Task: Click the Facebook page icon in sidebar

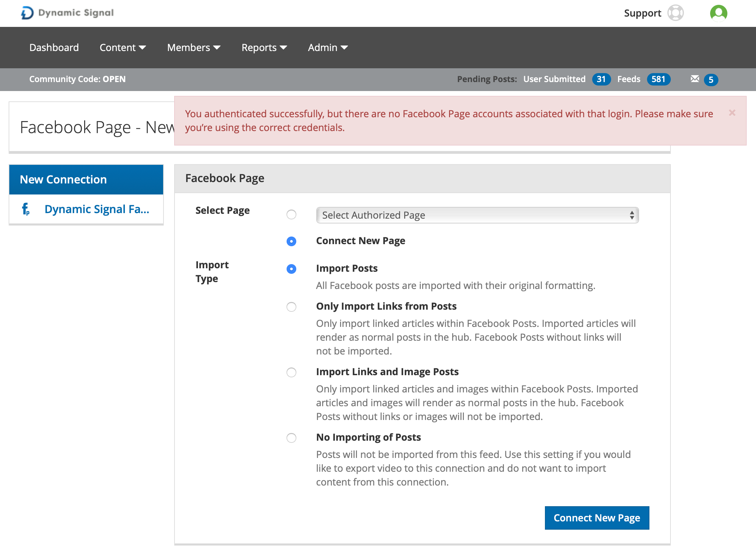Action: pyautogui.click(x=26, y=209)
